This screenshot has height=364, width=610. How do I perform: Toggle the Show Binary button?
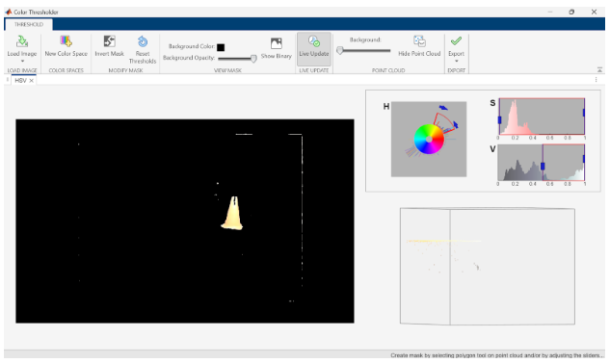277,48
